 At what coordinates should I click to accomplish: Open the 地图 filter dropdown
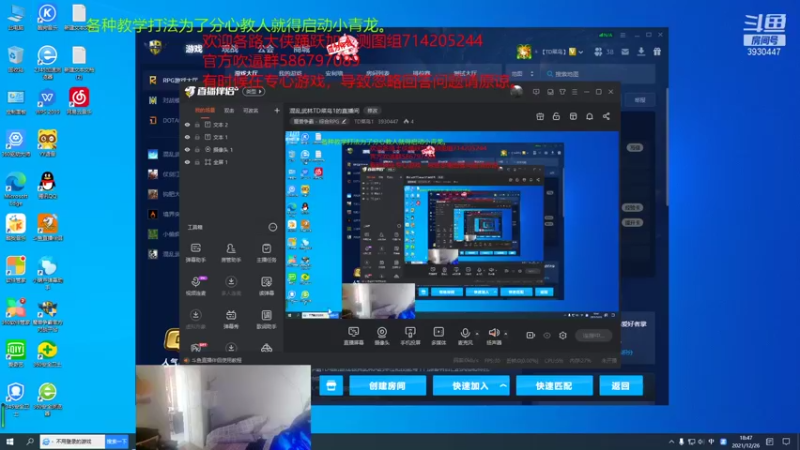pyautogui.click(x=522, y=74)
